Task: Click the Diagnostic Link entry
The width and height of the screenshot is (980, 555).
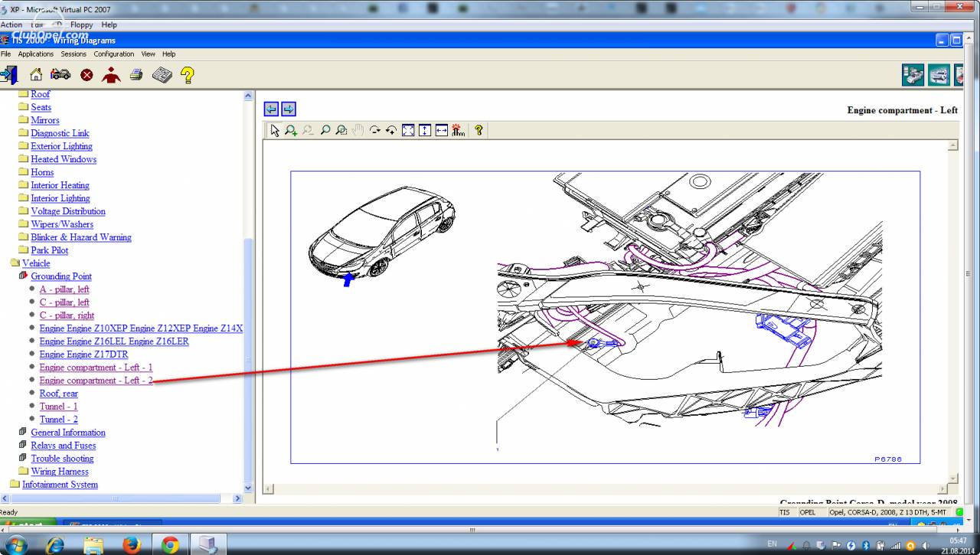Action: [x=60, y=133]
